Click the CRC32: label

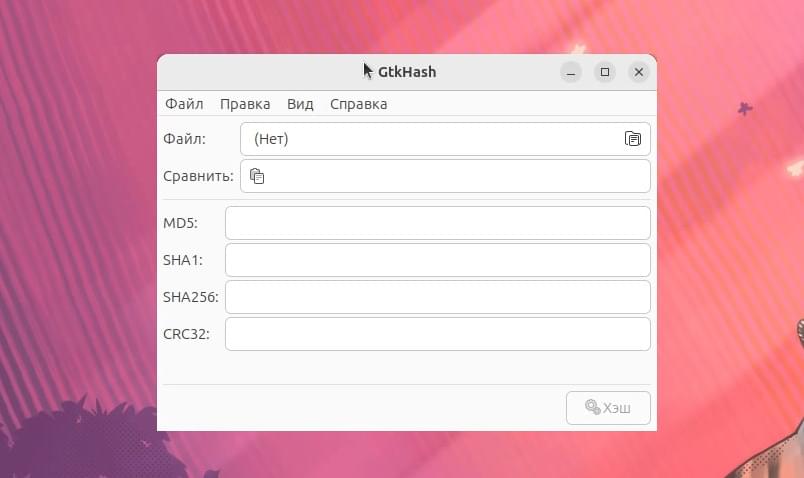coord(186,334)
